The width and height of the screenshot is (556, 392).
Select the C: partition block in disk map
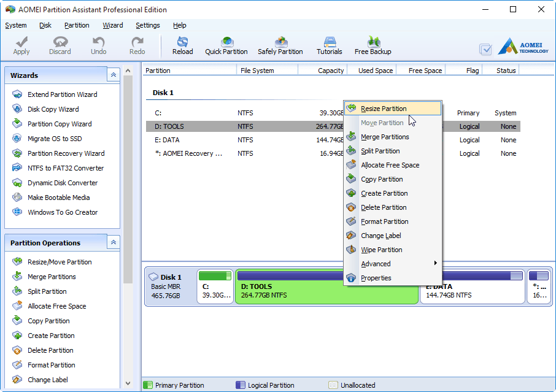215,286
